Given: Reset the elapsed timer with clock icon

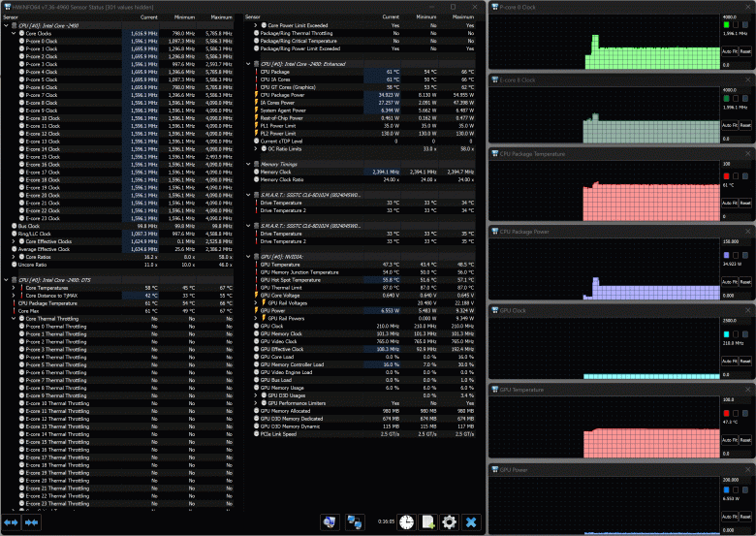Looking at the screenshot, I should 406,522.
